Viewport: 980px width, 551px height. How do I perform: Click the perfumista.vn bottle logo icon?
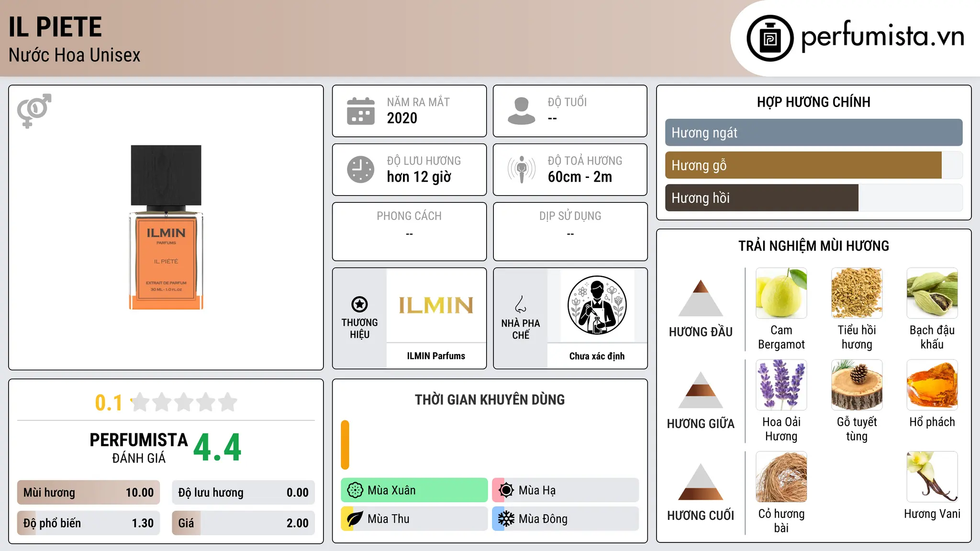click(x=770, y=38)
